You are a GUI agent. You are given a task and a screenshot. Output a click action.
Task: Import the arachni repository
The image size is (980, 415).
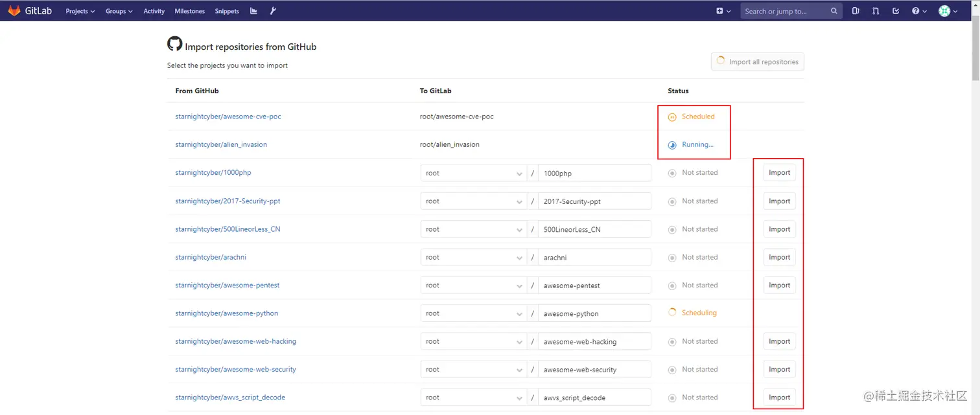click(x=779, y=257)
